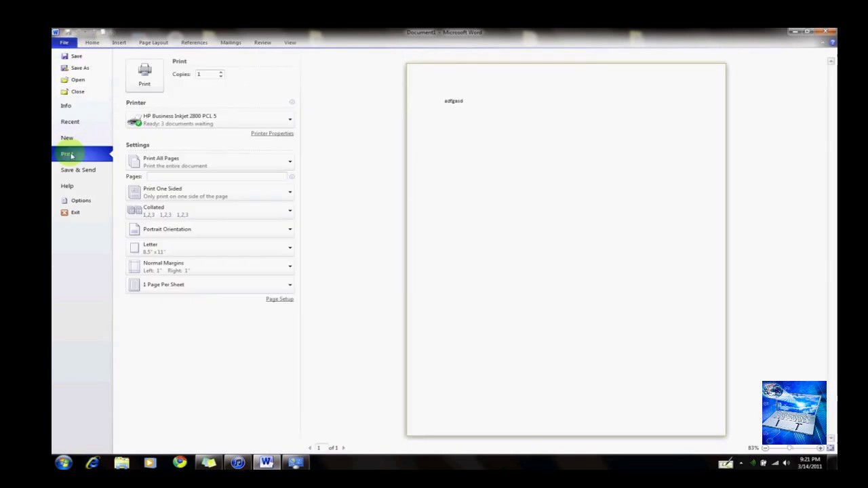868x488 pixels.
Task: Click the Save As icon
Action: (64, 68)
